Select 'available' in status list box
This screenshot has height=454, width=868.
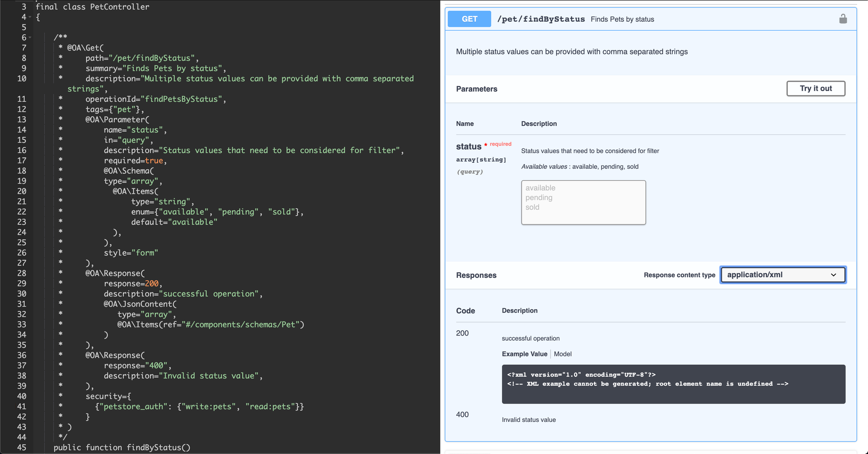[x=540, y=188]
